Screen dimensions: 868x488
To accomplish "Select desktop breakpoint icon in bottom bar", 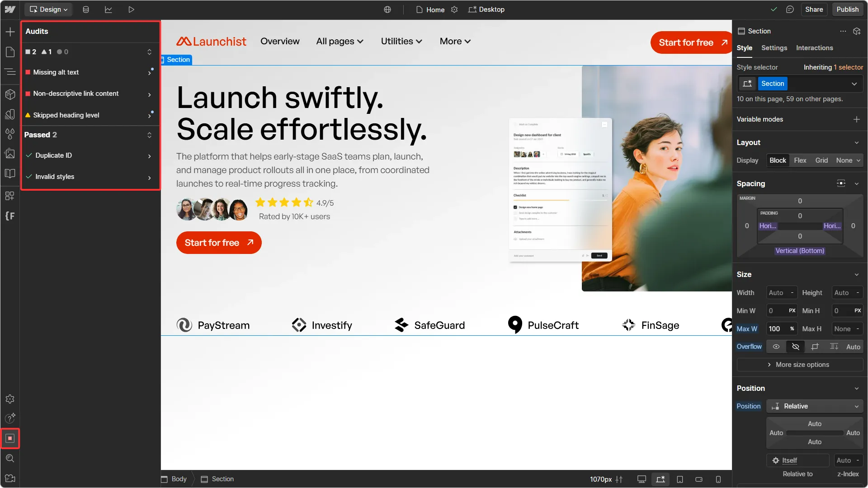I will pyautogui.click(x=642, y=479).
